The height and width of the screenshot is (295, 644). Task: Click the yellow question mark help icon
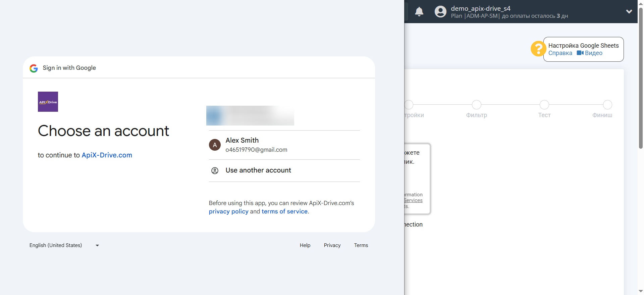(x=538, y=49)
